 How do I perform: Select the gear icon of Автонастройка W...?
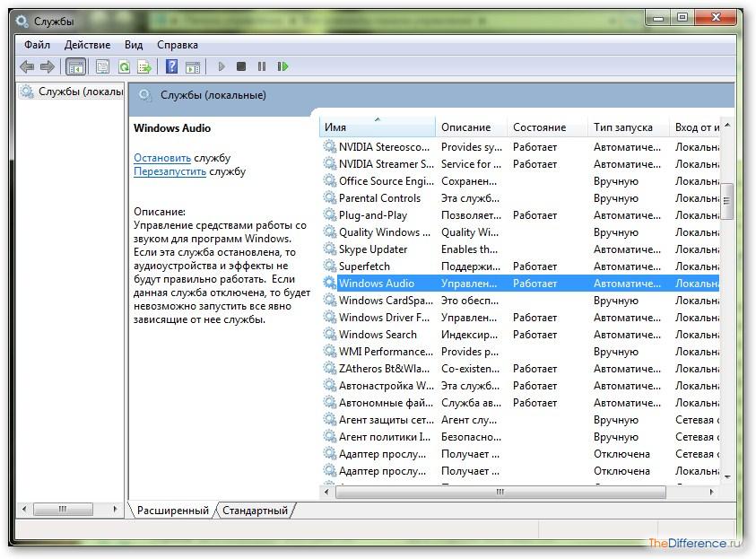tap(330, 385)
